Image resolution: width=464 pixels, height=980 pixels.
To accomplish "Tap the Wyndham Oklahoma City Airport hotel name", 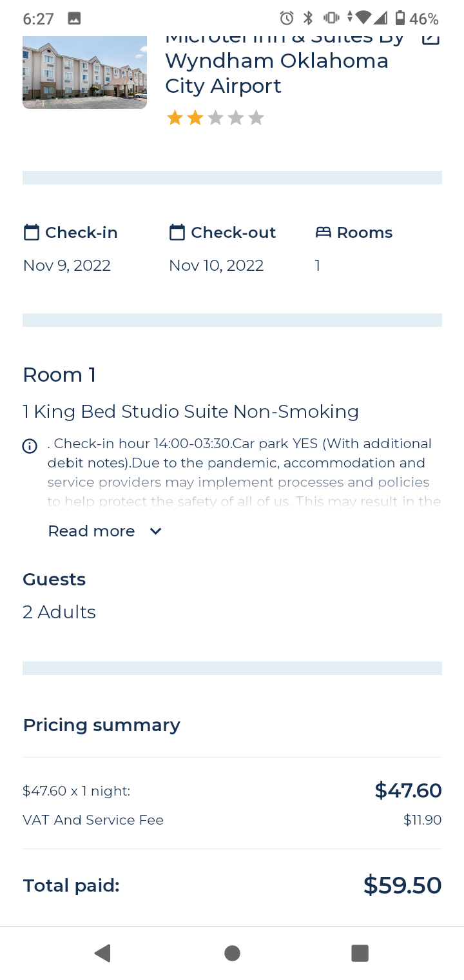I will tap(277, 73).
